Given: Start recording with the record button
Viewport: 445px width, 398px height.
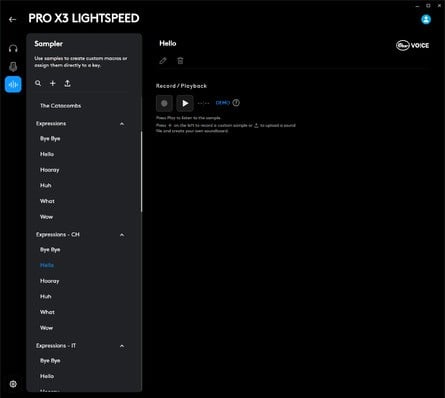Looking at the screenshot, I should pyautogui.click(x=164, y=103).
